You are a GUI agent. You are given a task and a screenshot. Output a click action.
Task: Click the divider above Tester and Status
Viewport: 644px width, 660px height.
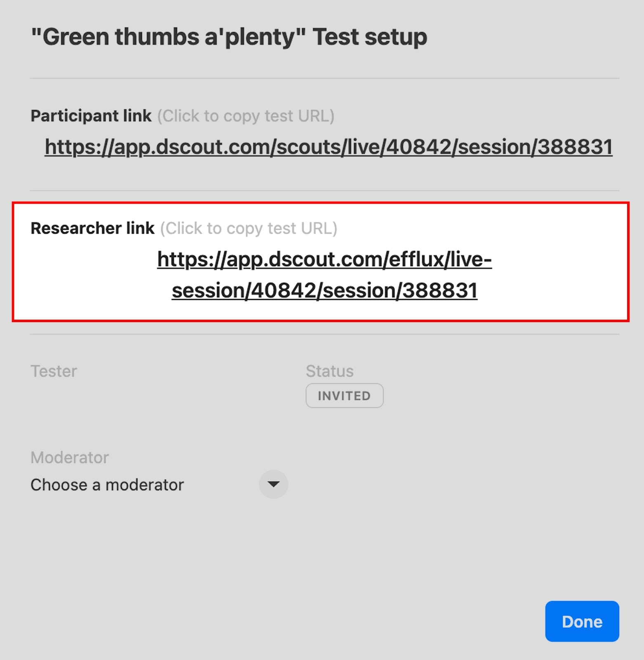(324, 334)
